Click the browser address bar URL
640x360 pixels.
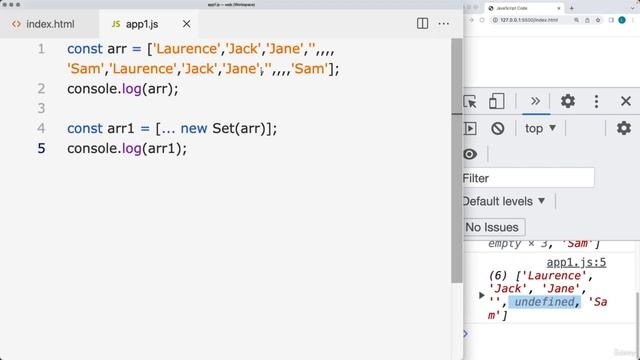(529, 20)
